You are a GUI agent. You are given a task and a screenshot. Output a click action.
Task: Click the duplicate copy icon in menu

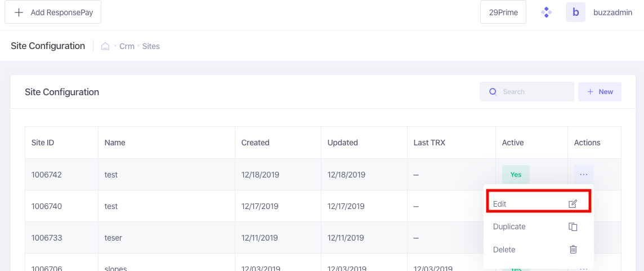tap(573, 226)
